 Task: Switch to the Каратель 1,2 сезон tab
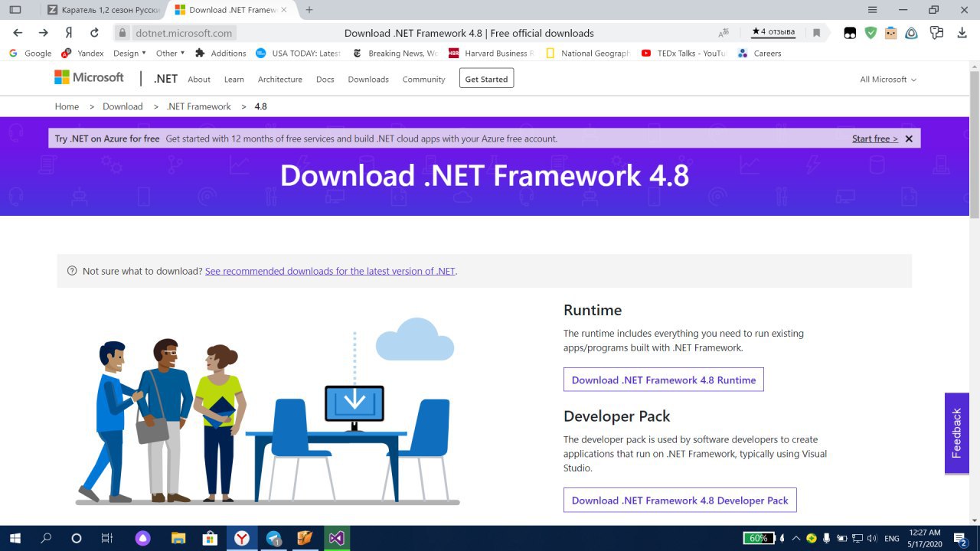pos(103,10)
